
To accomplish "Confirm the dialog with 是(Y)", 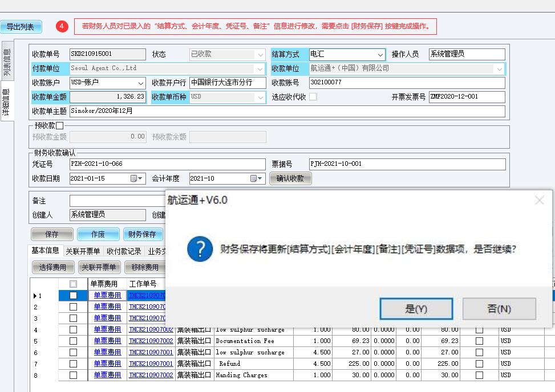I will pos(416,309).
